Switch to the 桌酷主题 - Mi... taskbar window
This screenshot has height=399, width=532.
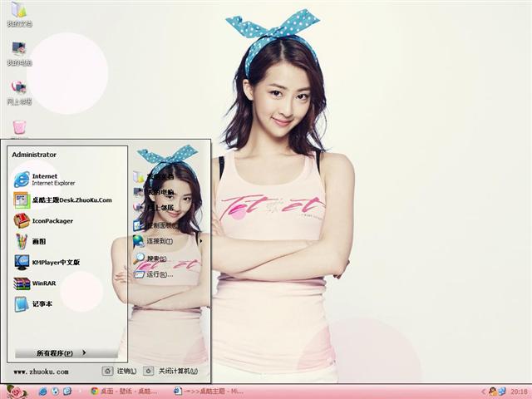click(x=209, y=392)
